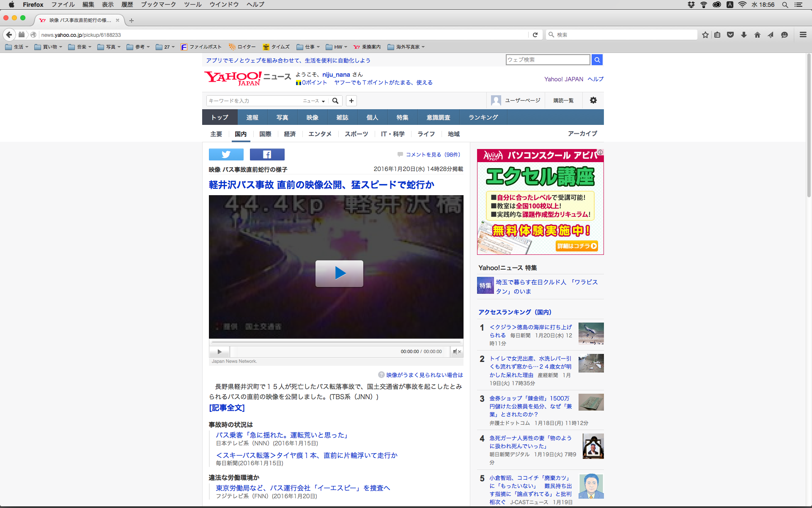Share article via Twitter button
The height and width of the screenshot is (508, 812).
pos(226,155)
